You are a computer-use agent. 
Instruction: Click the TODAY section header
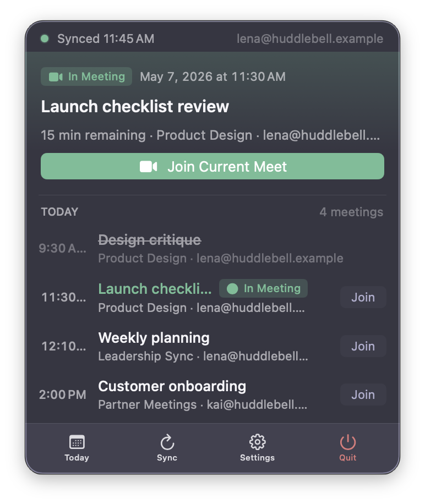point(59,212)
